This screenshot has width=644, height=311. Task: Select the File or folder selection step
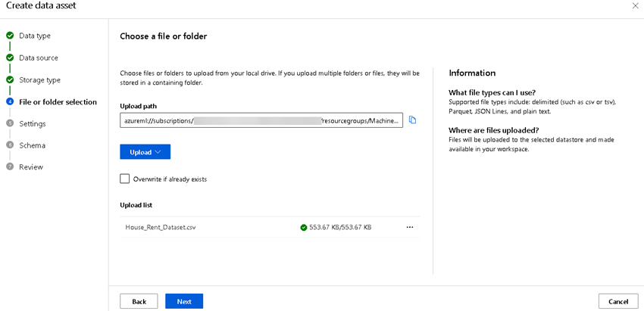pyautogui.click(x=58, y=101)
